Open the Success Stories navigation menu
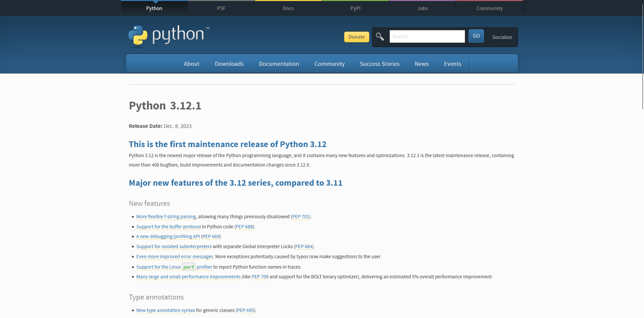The height and width of the screenshot is (318, 644). (x=380, y=64)
